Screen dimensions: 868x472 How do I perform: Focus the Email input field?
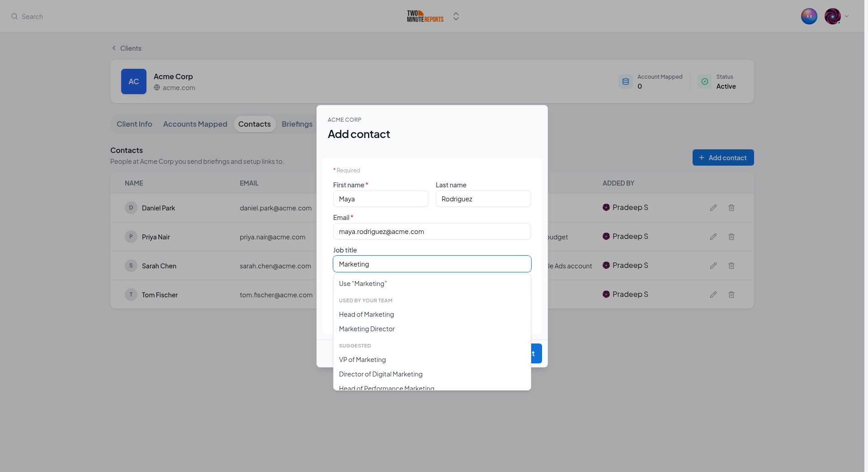click(x=432, y=231)
